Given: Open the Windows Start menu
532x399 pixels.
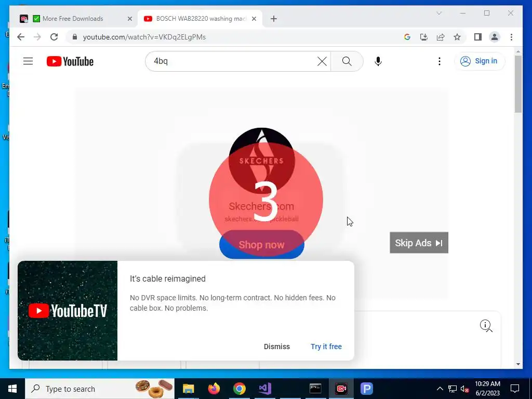Looking at the screenshot, I should coord(12,389).
